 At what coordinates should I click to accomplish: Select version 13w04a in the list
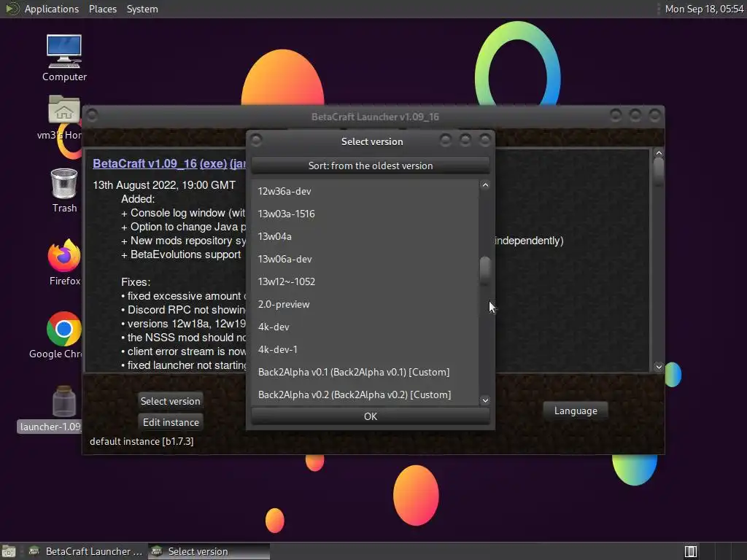pyautogui.click(x=365, y=236)
